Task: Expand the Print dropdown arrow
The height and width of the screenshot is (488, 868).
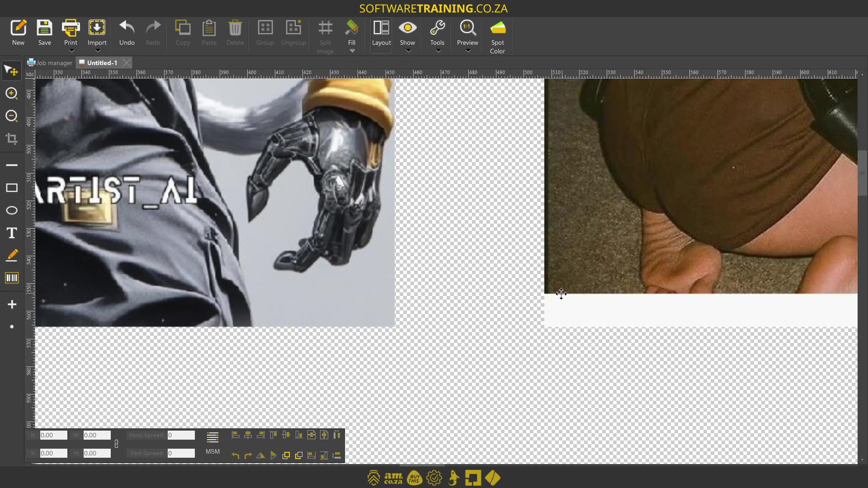Action: click(x=71, y=51)
